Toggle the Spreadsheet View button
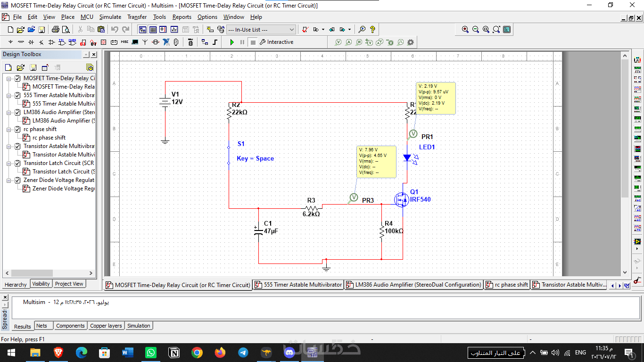644x362 pixels. [x=153, y=29]
